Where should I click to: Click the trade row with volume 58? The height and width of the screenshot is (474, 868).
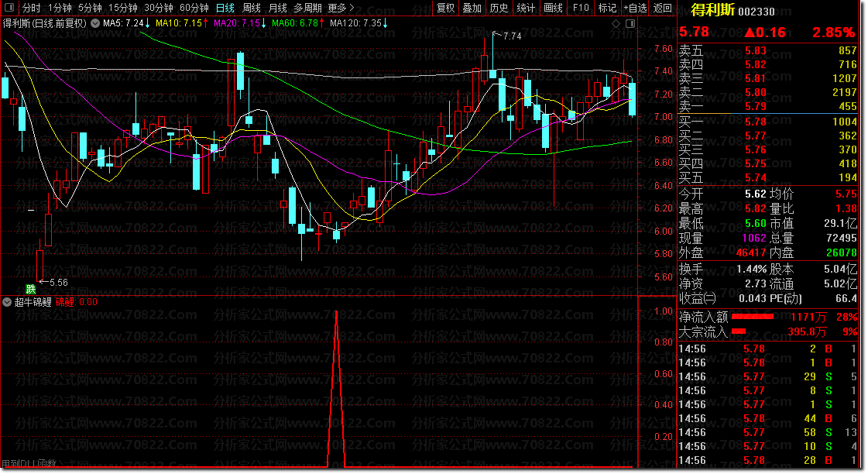[768, 432]
